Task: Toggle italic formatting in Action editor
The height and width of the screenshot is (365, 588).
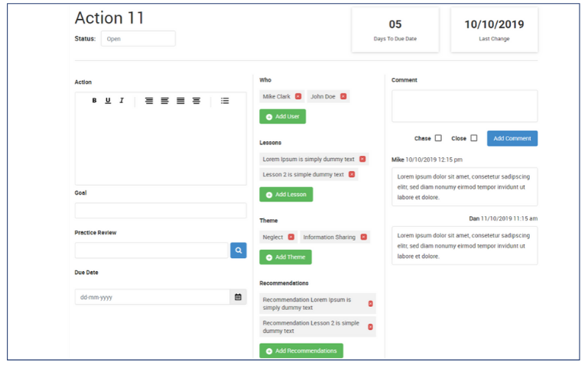Action: tap(122, 100)
